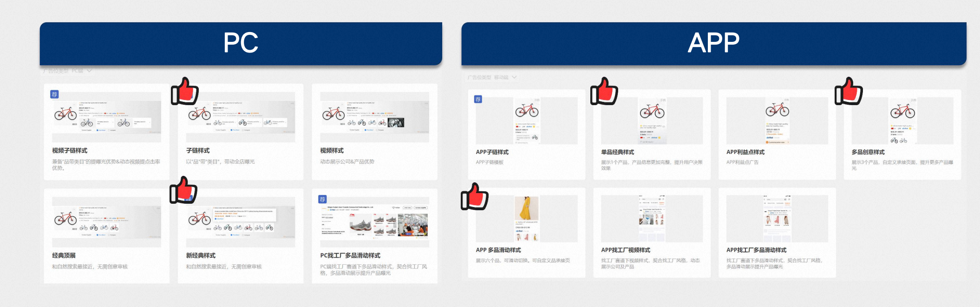Click the description under 单品经典样式
This screenshot has width=980, height=307.
coord(652,166)
